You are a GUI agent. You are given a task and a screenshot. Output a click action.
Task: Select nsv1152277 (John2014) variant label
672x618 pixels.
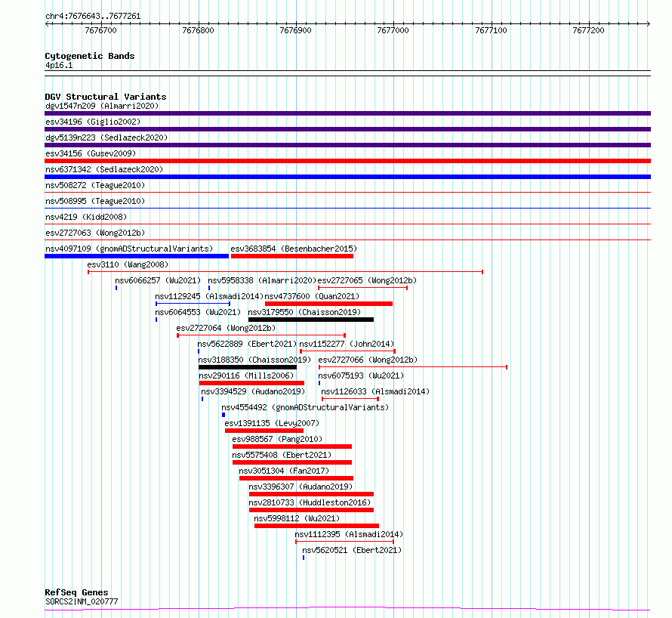coord(347,344)
